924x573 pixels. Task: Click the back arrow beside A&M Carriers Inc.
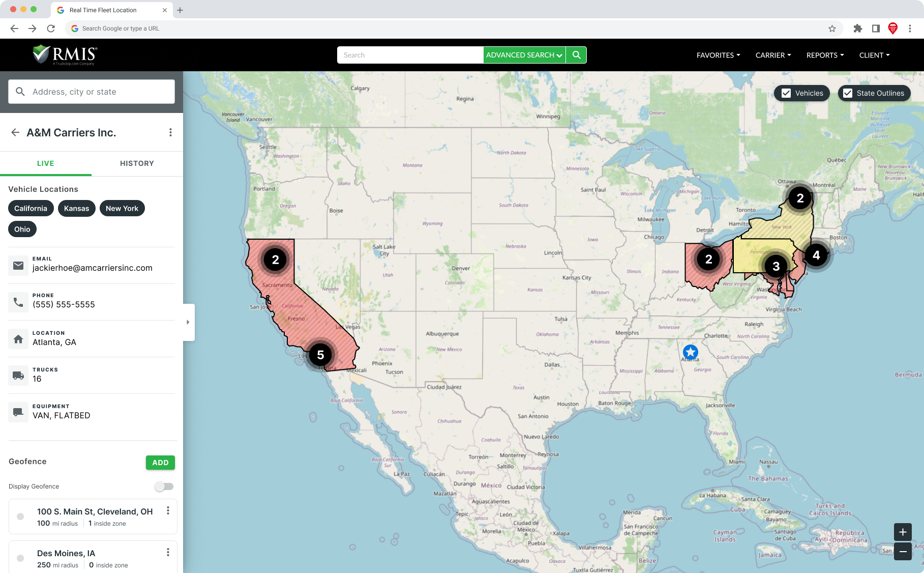point(15,132)
